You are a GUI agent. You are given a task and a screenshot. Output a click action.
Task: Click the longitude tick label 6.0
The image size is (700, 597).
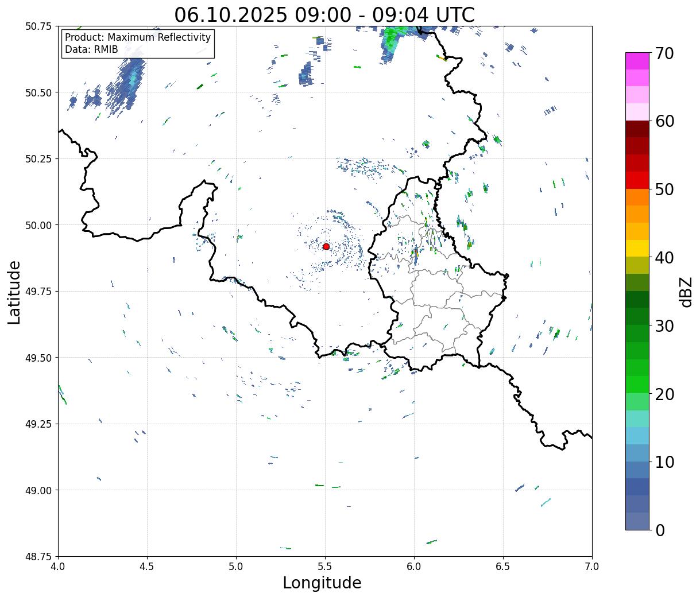click(x=414, y=567)
